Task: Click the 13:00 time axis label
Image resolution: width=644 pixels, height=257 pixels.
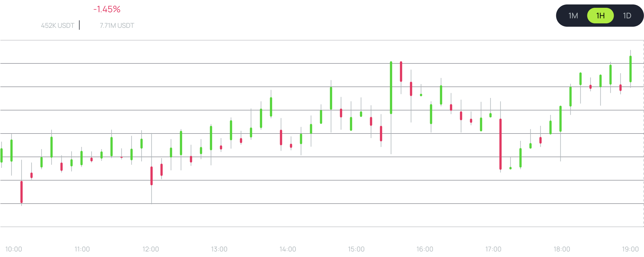Action: tap(219, 249)
